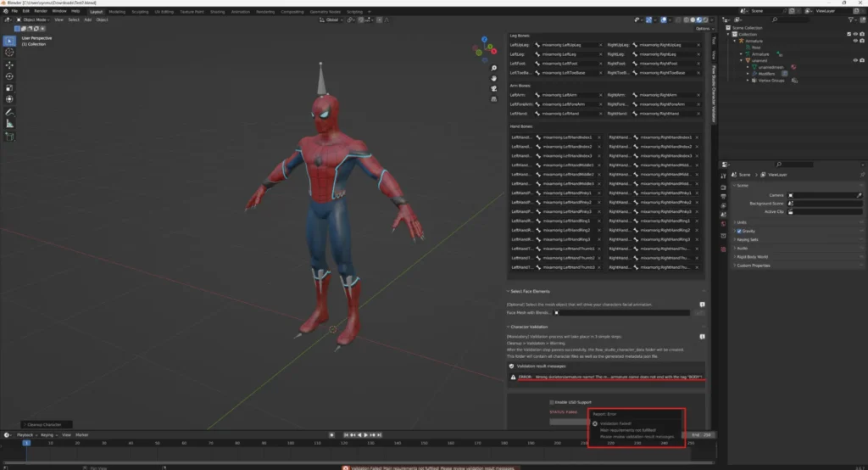Choose the Annotate pencil tool

pos(9,111)
